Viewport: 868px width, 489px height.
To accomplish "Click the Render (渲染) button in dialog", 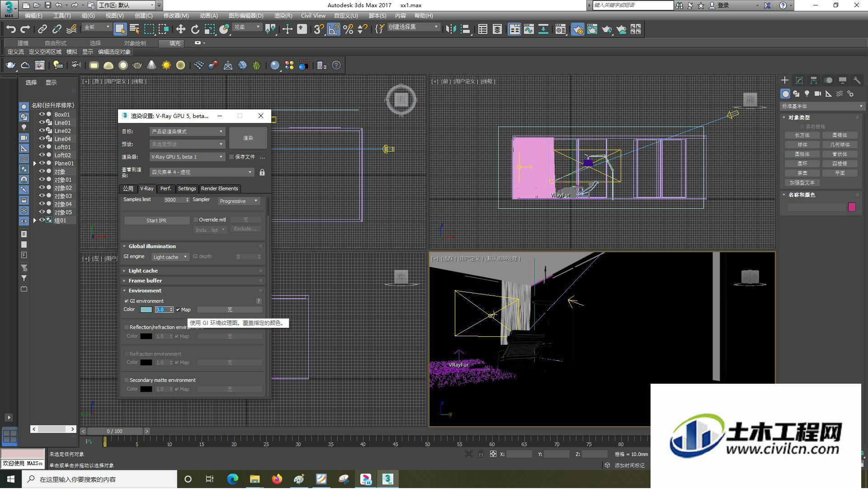I will point(248,138).
